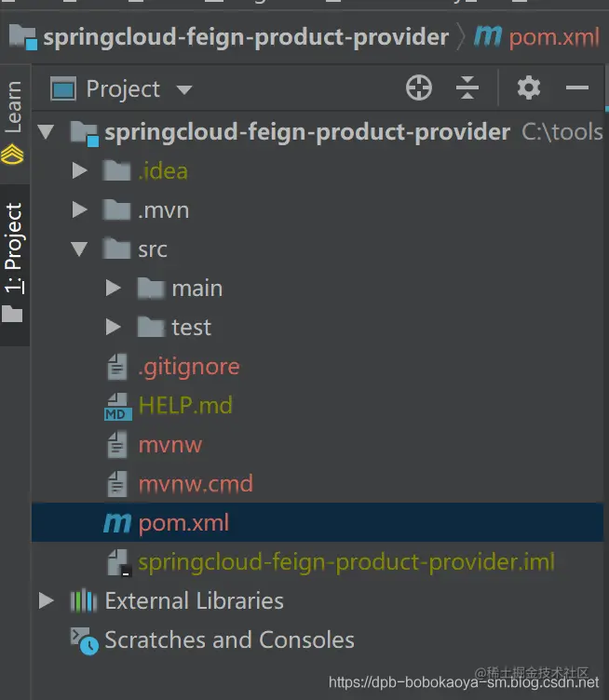
Task: Collapse the springcloud-feign-product-provider root node
Action: coord(46,132)
